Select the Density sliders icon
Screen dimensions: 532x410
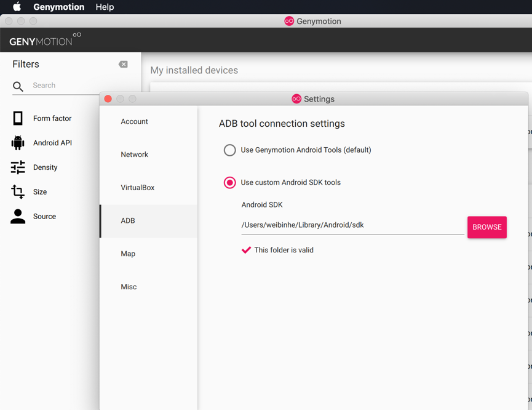pyautogui.click(x=18, y=167)
